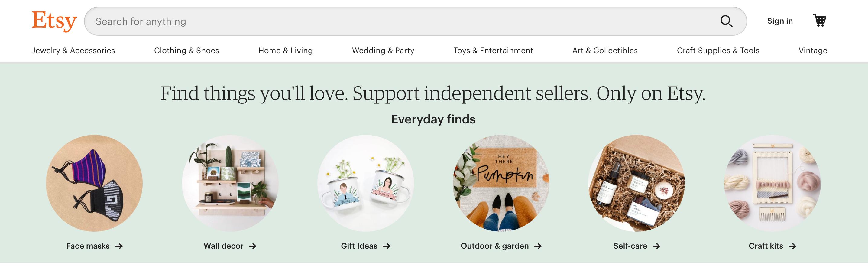Image resolution: width=868 pixels, height=268 pixels.
Task: Focus the Search for anything field
Action: (371, 21)
